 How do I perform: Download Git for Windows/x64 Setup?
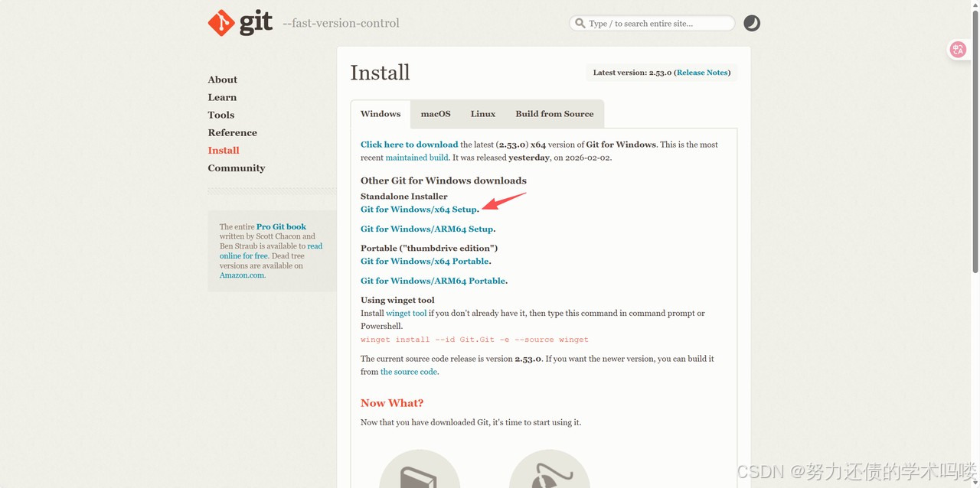419,210
